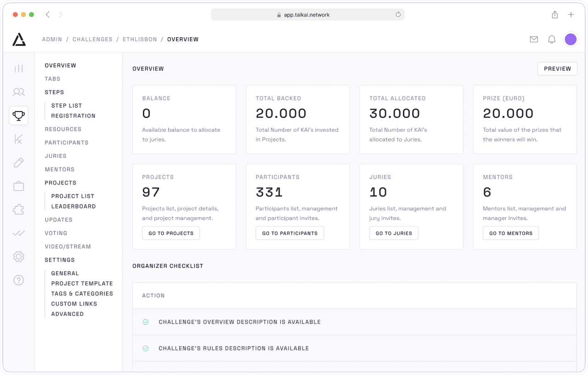Image resolution: width=588 pixels, height=375 pixels.
Task: Open the purple profile avatar
Action: pos(571,39)
